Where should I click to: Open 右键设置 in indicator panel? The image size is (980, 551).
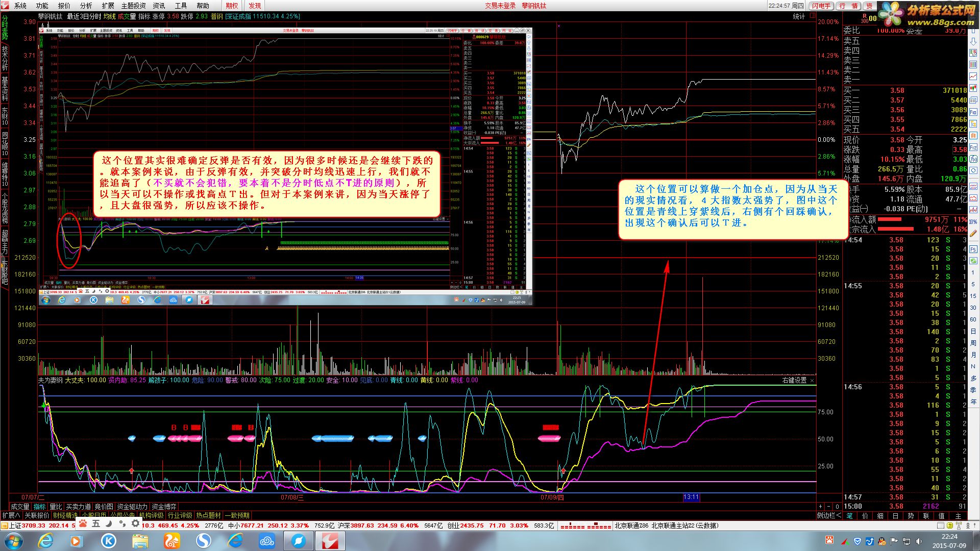coord(795,381)
